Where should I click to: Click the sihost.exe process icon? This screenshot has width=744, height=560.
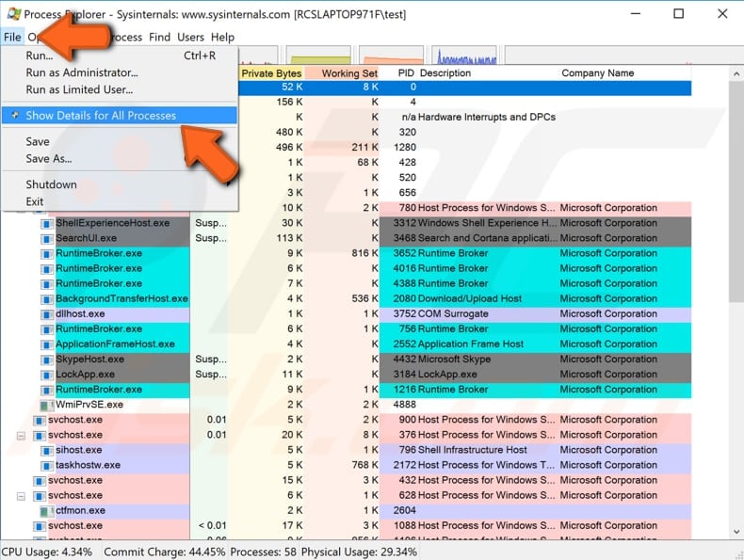click(x=46, y=451)
